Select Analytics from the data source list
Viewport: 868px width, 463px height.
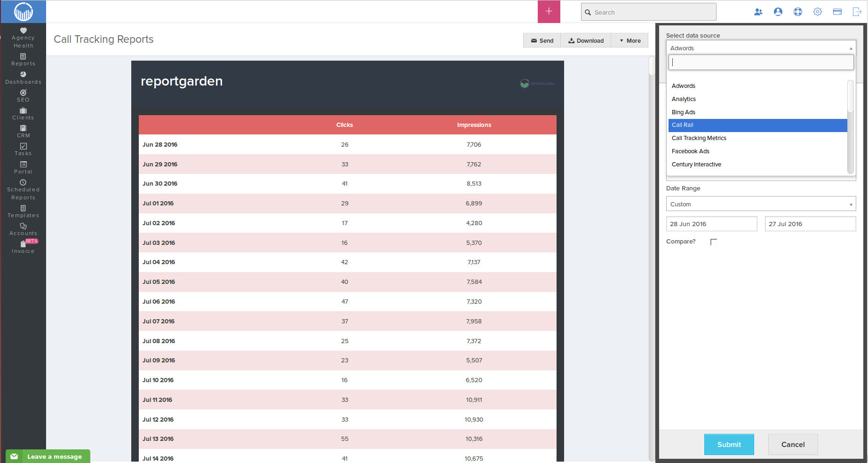(757, 99)
